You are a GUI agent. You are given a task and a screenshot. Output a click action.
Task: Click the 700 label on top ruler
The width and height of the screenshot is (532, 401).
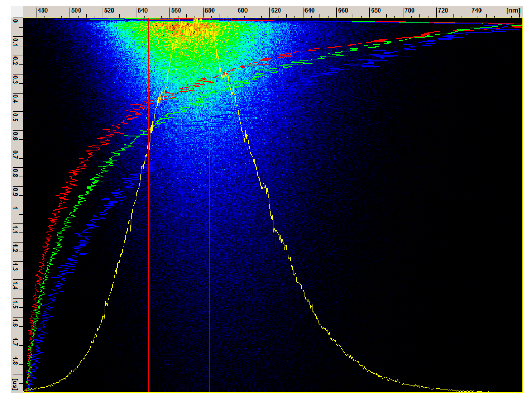[x=409, y=11]
